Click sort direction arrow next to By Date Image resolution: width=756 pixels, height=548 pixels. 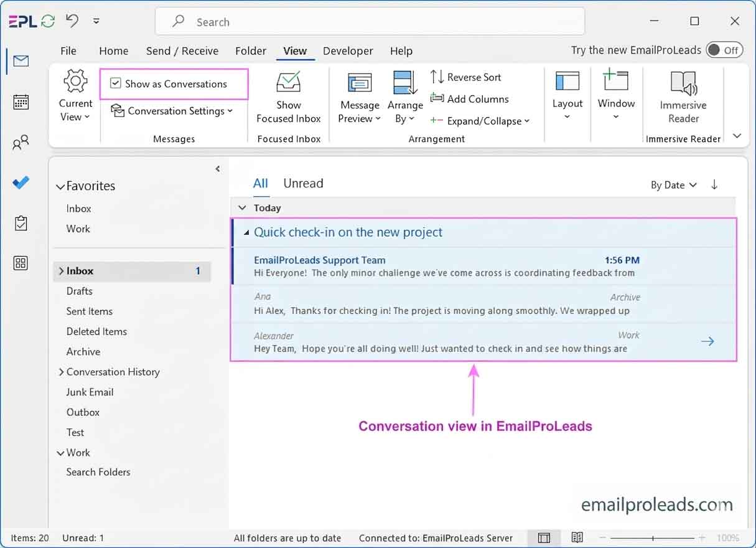714,184
